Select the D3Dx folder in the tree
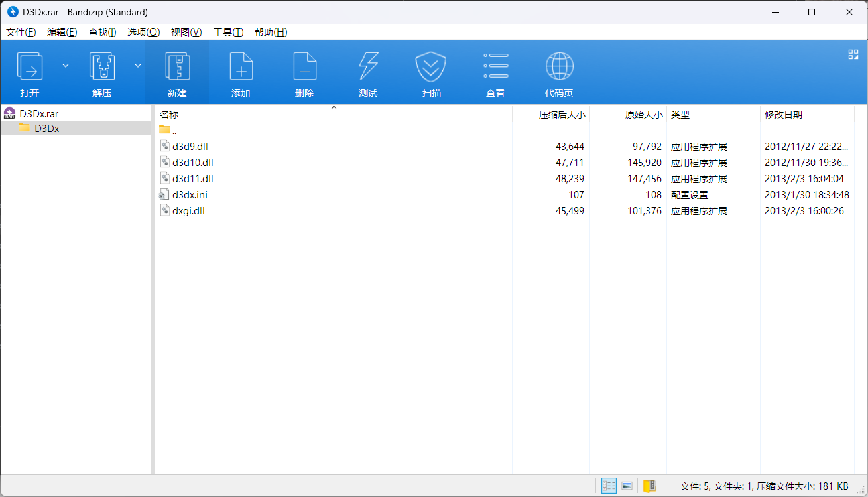Image resolution: width=868 pixels, height=497 pixels. click(47, 128)
